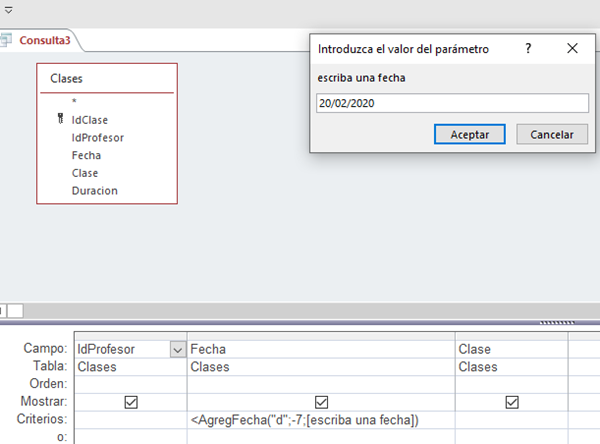
Task: Click the Tabla cell under Fecha
Action: [321, 367]
